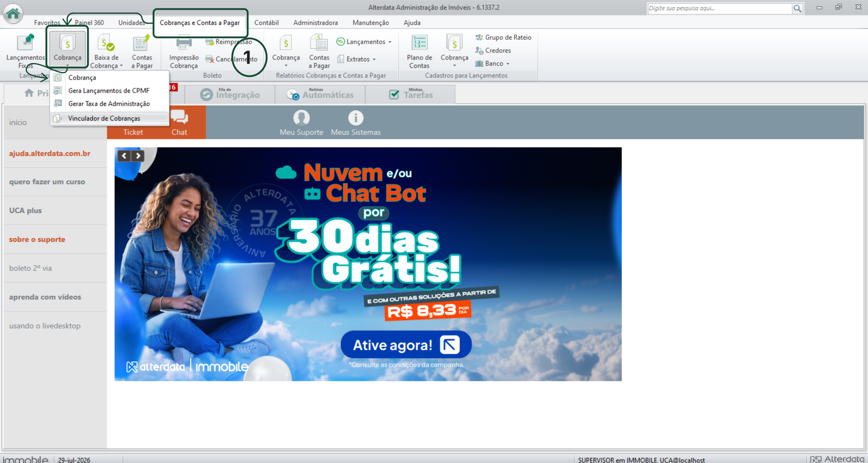This screenshot has width=868, height=463.
Task: Open Baixa de Cobrança ribbon icon
Action: [106, 43]
